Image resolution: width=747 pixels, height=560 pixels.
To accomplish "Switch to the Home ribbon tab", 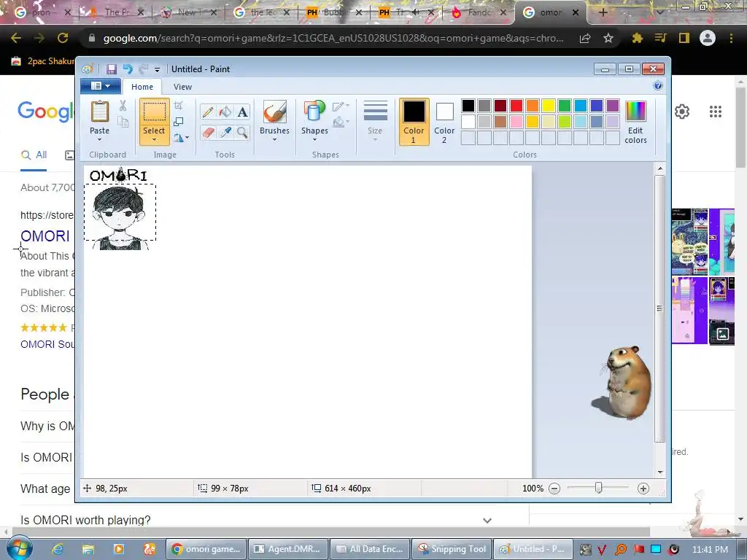I will [142, 87].
